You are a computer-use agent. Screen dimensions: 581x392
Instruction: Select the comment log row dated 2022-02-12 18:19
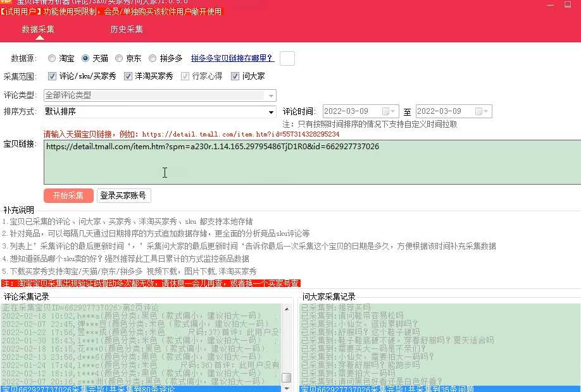pos(141,373)
